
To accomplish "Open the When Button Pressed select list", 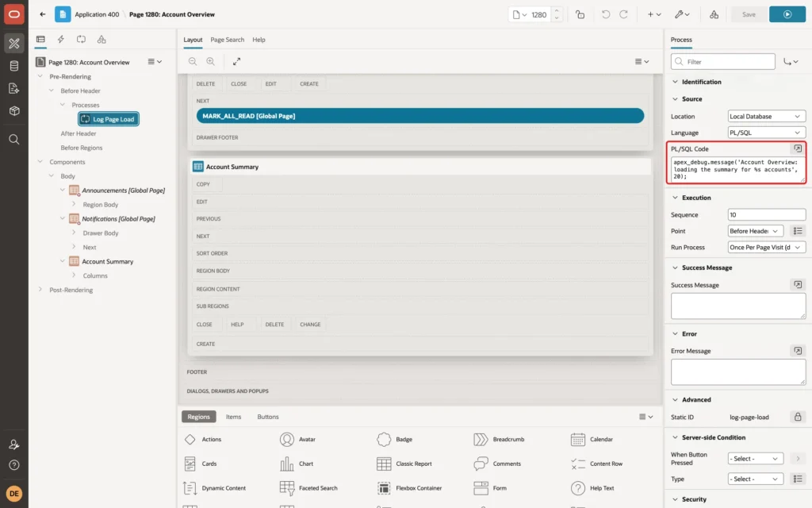I will (756, 459).
